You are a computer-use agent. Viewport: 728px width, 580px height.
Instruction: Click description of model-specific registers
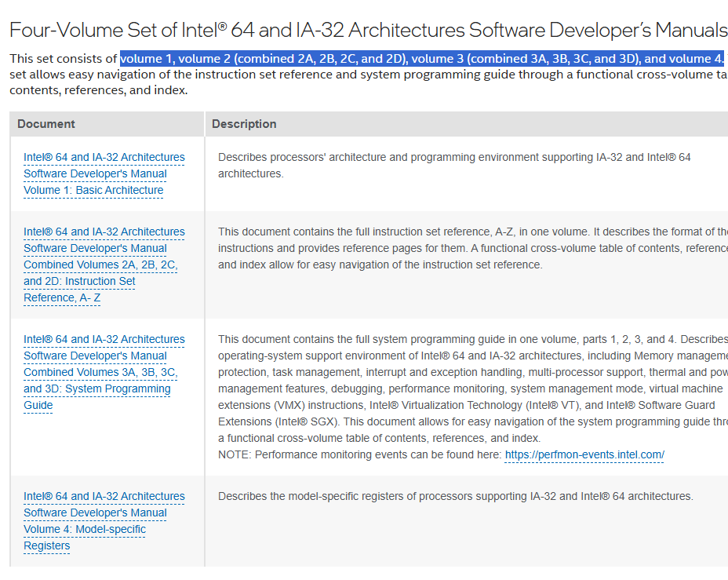(456, 496)
